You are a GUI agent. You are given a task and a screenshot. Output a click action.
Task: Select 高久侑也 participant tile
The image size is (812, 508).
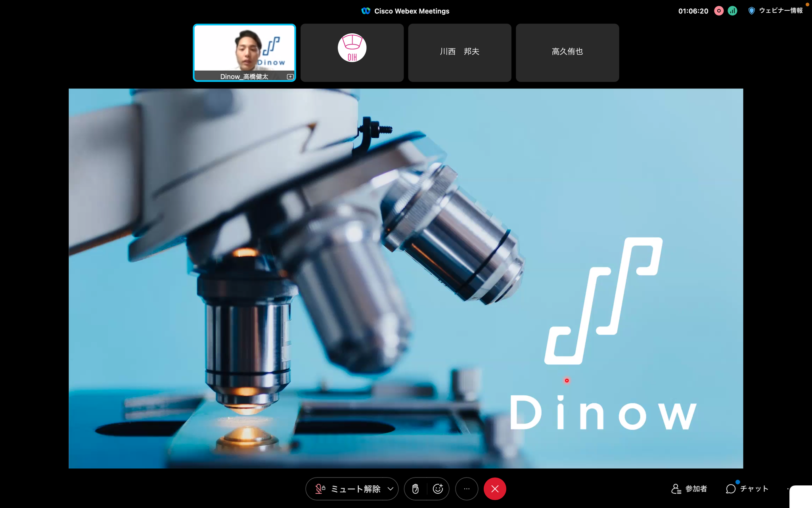[x=567, y=52]
